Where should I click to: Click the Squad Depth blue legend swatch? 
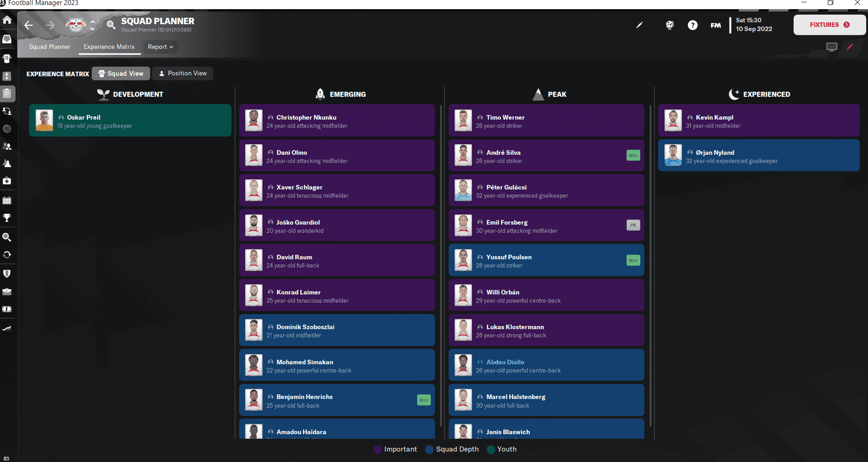pyautogui.click(x=429, y=449)
